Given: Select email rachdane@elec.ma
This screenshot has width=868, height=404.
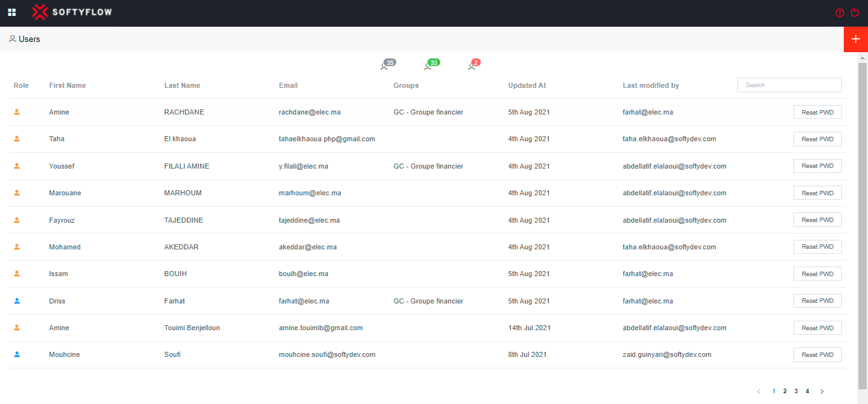Looking at the screenshot, I should [x=309, y=112].
